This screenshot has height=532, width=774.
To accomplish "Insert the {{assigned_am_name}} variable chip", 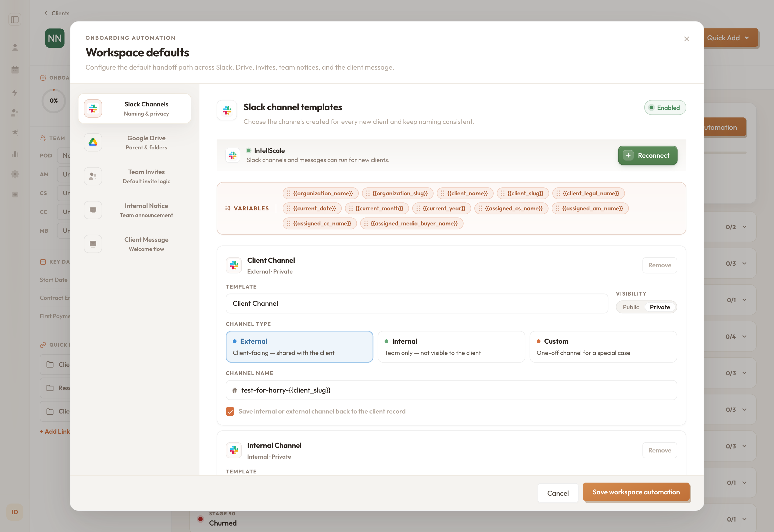I will (590, 208).
